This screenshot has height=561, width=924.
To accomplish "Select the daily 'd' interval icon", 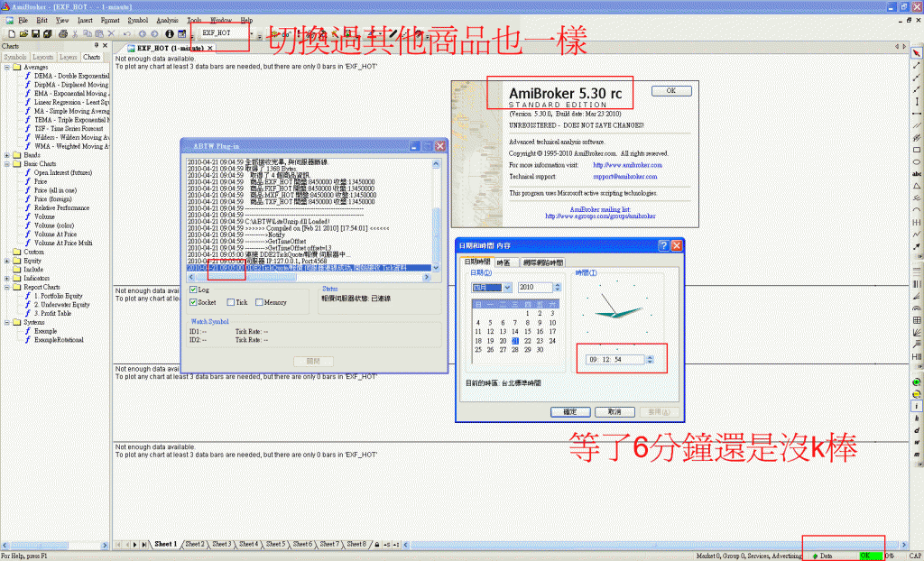I will 917,430.
